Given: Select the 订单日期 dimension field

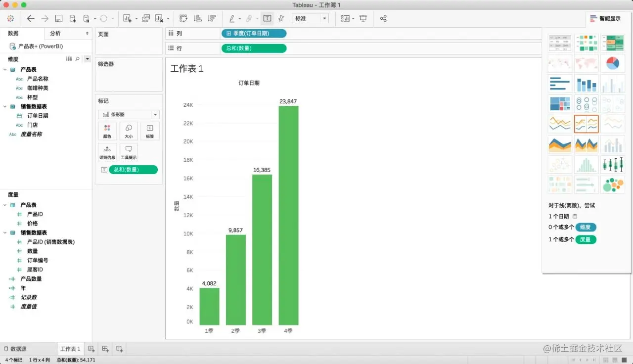Looking at the screenshot, I should (x=38, y=116).
